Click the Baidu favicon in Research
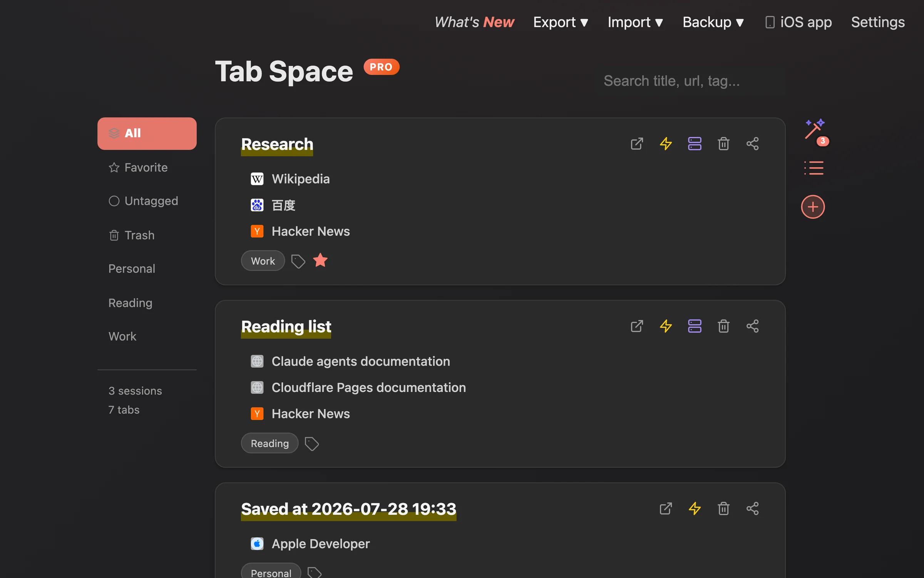Image resolution: width=924 pixels, height=578 pixels. point(257,205)
